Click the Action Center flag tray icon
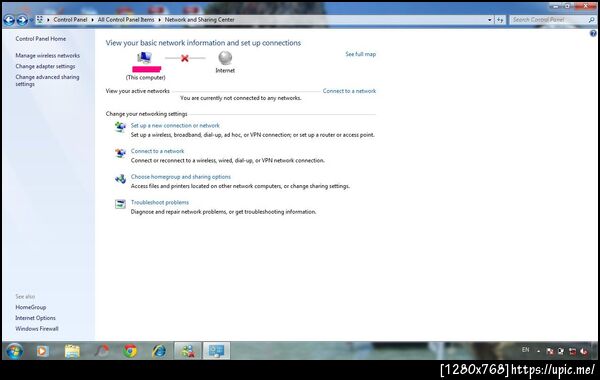The height and width of the screenshot is (380, 600). point(550,351)
